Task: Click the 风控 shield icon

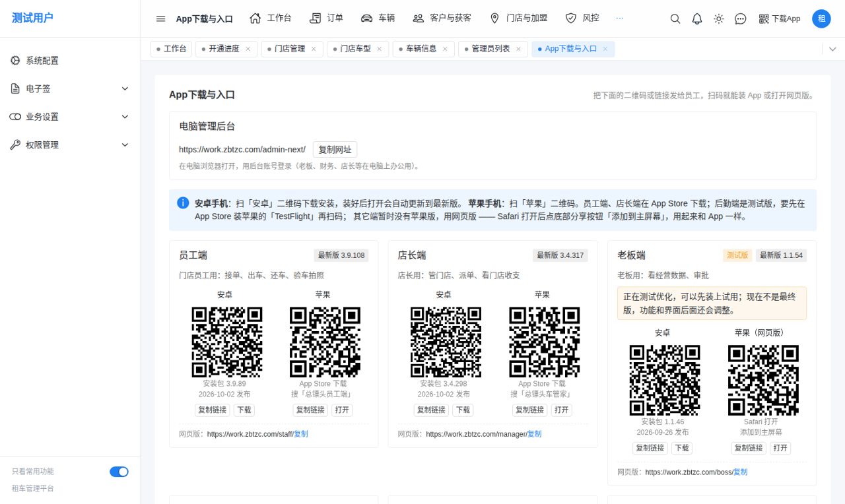Action: coord(571,18)
